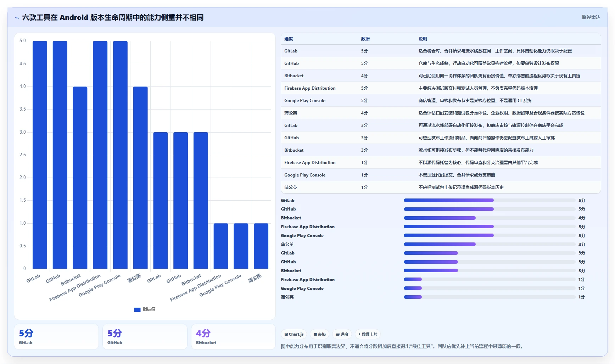Click the first 蒲公英 chart bar reaching 4.0
Screen dimensions: 615x364
[x=140, y=178]
